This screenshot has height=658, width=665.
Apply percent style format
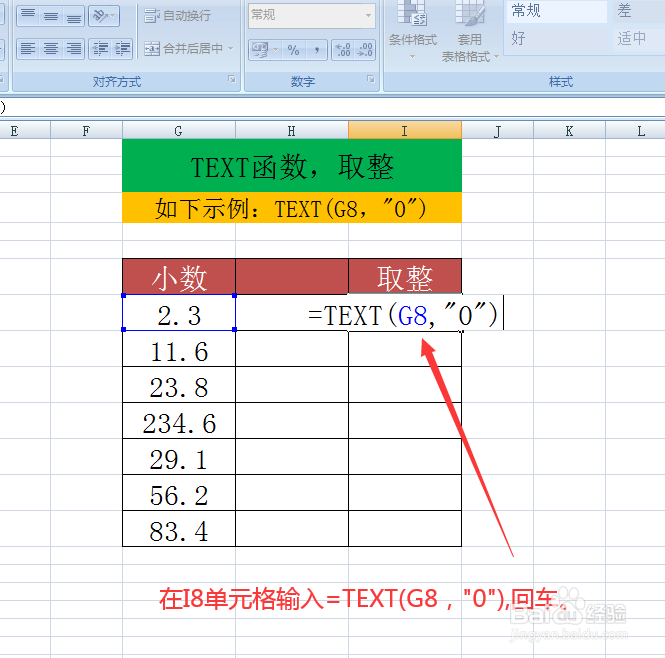[293, 50]
